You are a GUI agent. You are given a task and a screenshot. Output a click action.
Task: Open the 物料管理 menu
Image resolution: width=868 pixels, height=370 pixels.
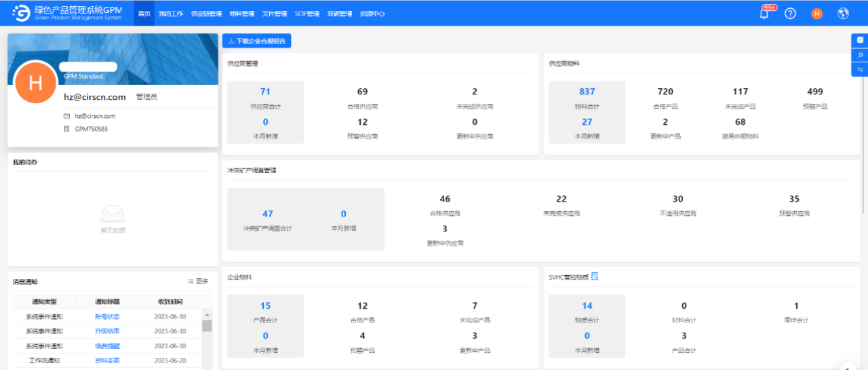[242, 14]
